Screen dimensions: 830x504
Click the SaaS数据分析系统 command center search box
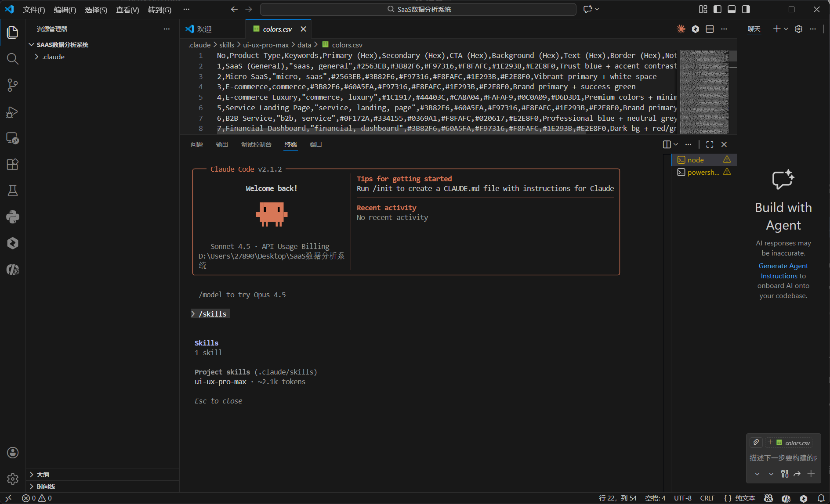(418, 9)
